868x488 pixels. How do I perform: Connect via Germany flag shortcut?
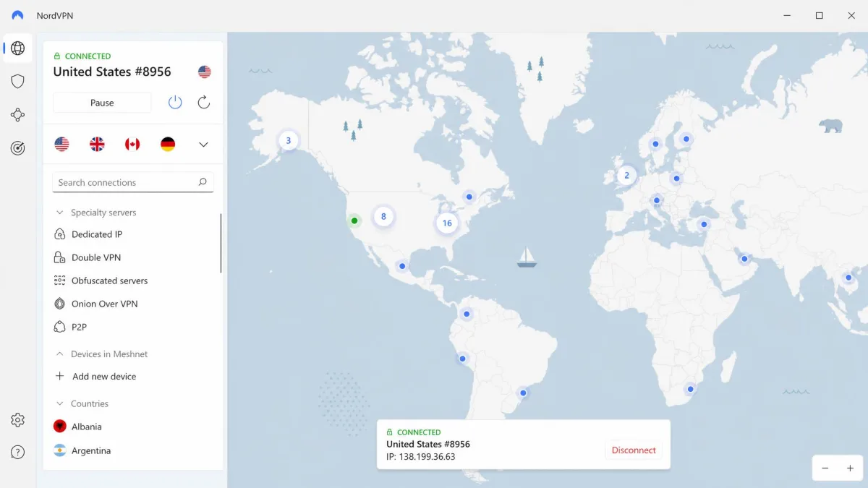pyautogui.click(x=168, y=145)
